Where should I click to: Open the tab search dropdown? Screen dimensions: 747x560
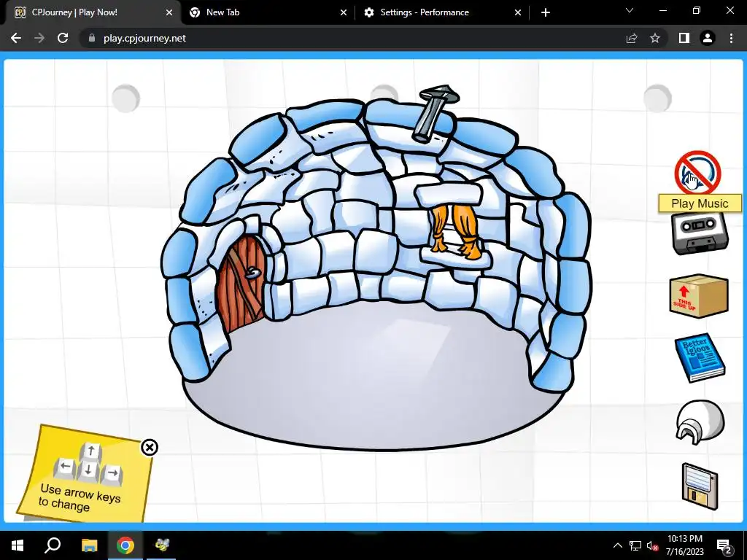pyautogui.click(x=630, y=10)
